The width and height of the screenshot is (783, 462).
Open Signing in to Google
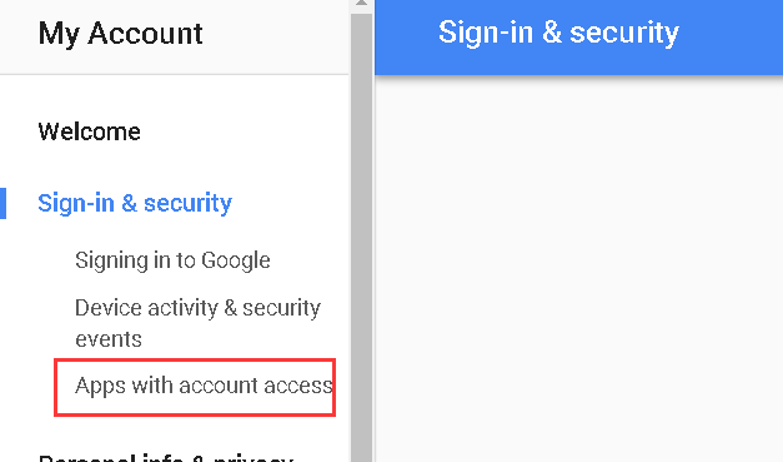point(172,261)
